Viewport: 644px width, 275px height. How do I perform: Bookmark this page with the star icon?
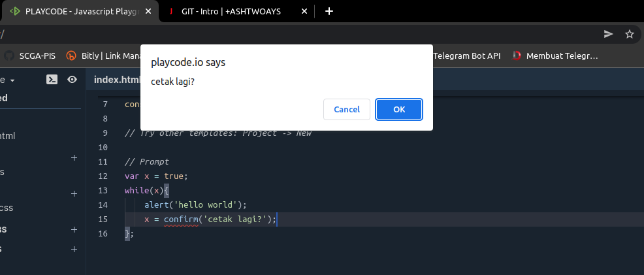coord(629,34)
